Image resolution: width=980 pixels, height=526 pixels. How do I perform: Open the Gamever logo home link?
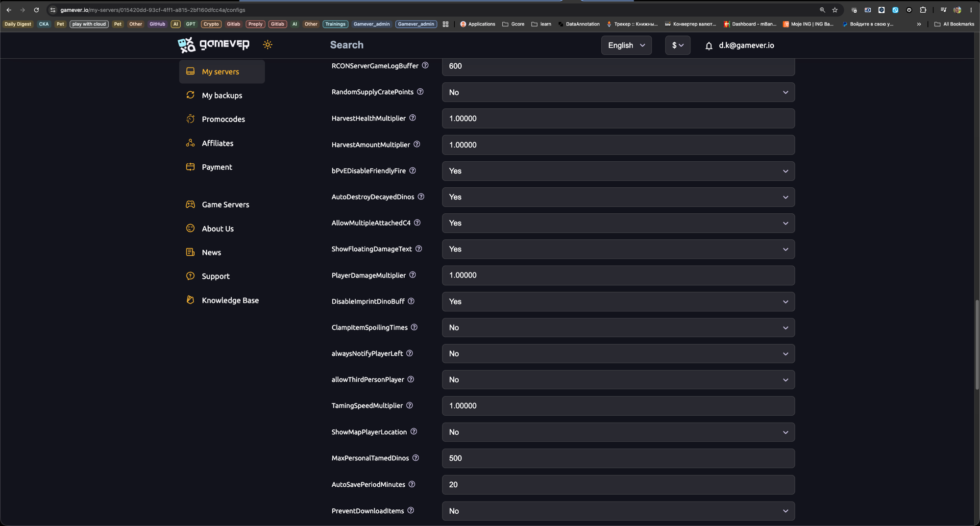pos(214,45)
